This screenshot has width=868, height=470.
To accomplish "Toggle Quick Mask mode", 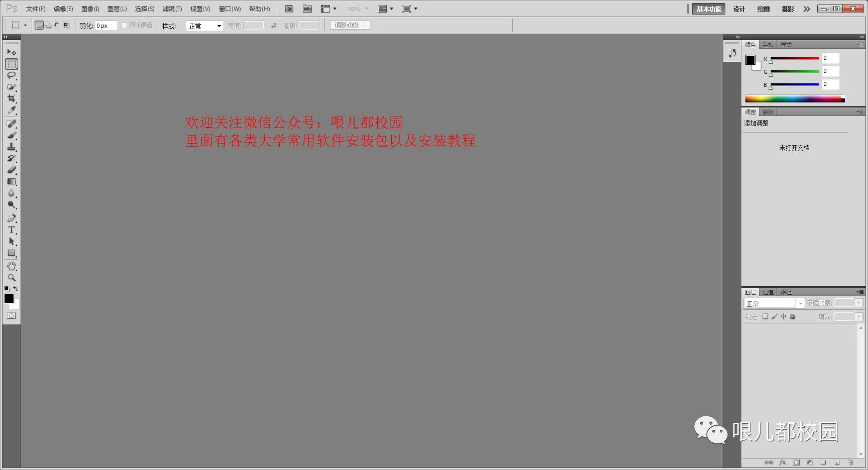I will [12, 316].
